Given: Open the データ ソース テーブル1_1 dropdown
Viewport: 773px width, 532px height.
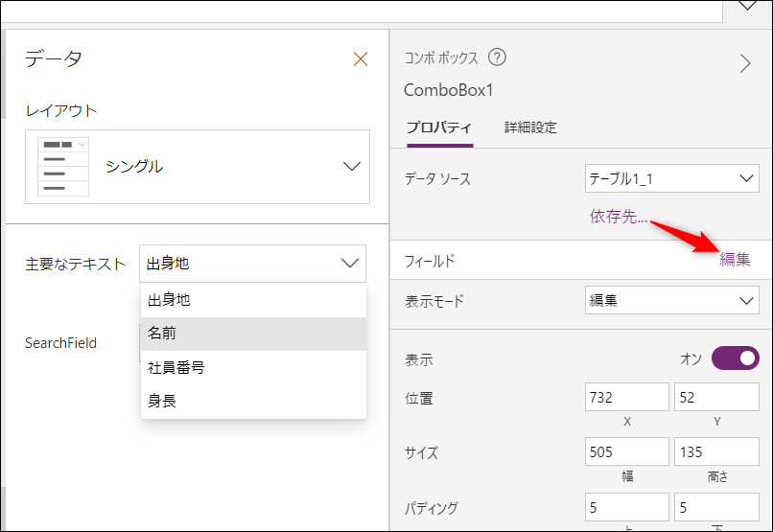Looking at the screenshot, I should coord(672,178).
